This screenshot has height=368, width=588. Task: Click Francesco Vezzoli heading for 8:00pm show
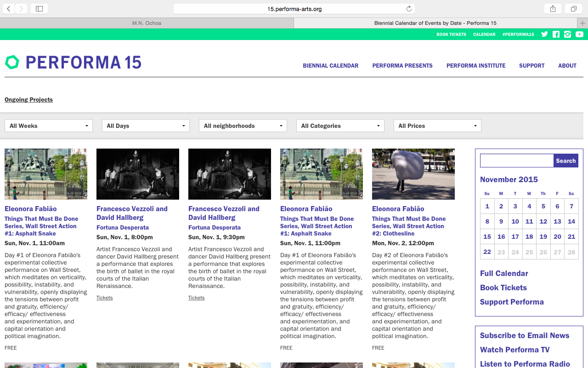tap(132, 213)
